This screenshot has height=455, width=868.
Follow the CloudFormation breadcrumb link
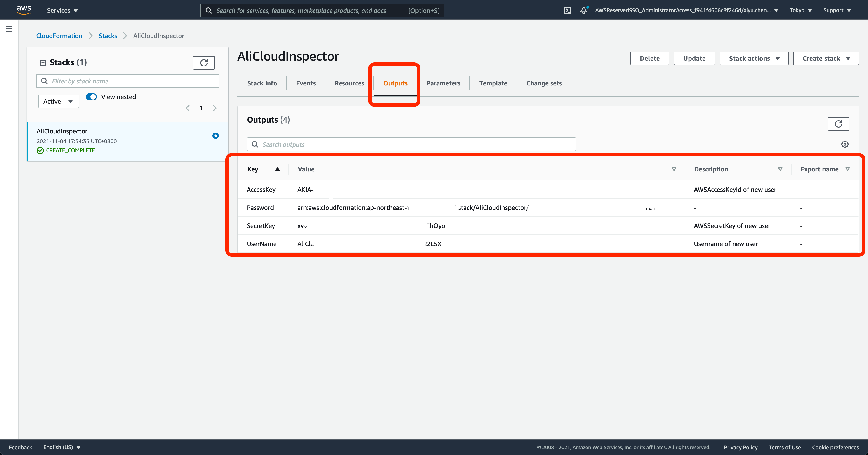59,36
